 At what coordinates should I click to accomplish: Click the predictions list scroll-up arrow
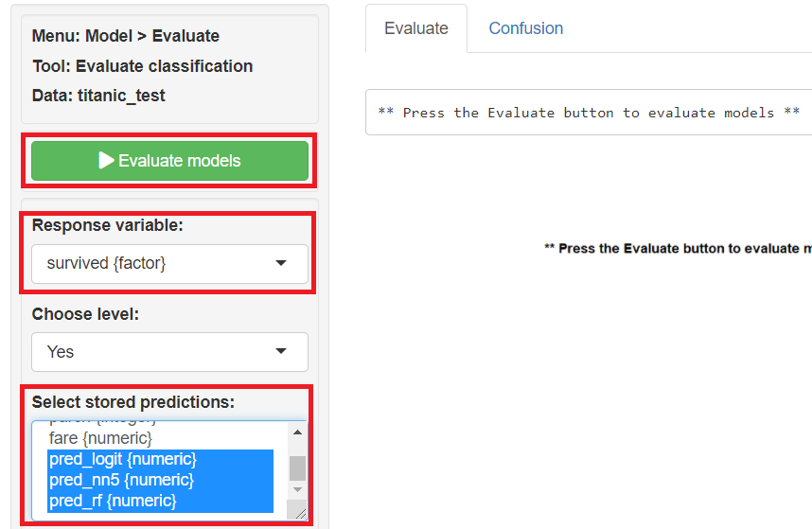[x=297, y=432]
